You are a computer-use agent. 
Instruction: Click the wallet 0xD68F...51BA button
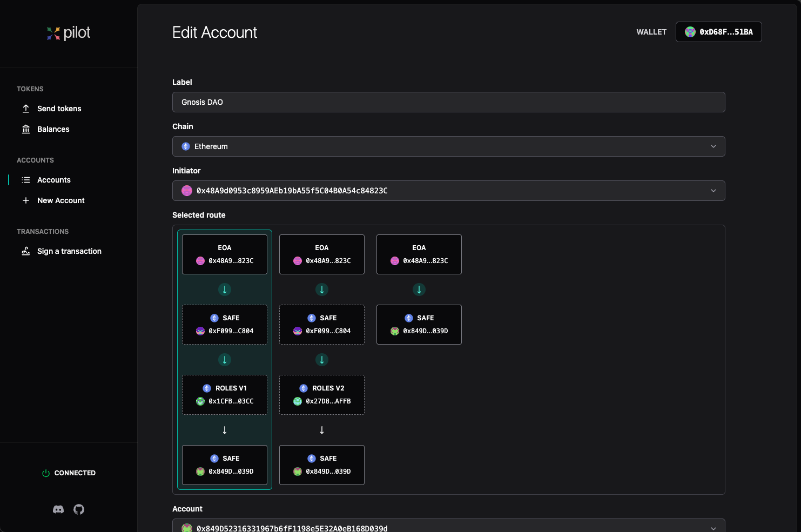click(x=718, y=32)
